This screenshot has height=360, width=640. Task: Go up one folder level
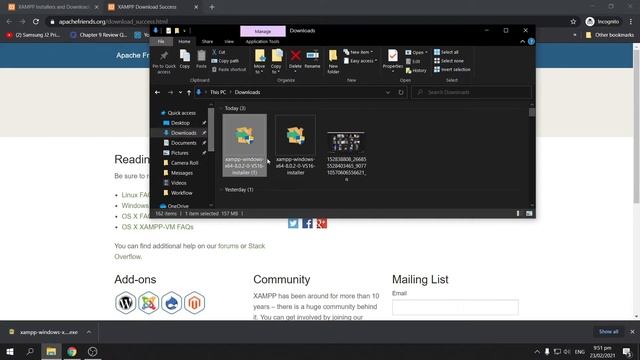coord(189,92)
